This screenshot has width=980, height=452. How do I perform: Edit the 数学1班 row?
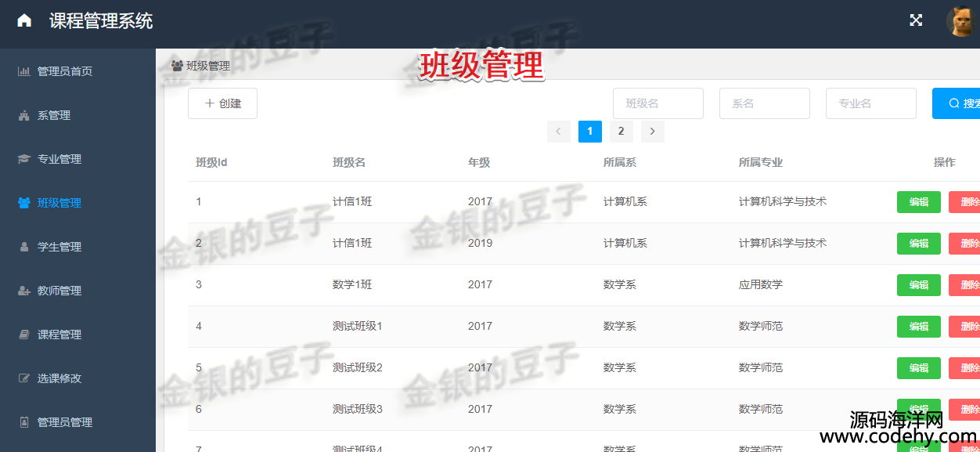(x=919, y=285)
